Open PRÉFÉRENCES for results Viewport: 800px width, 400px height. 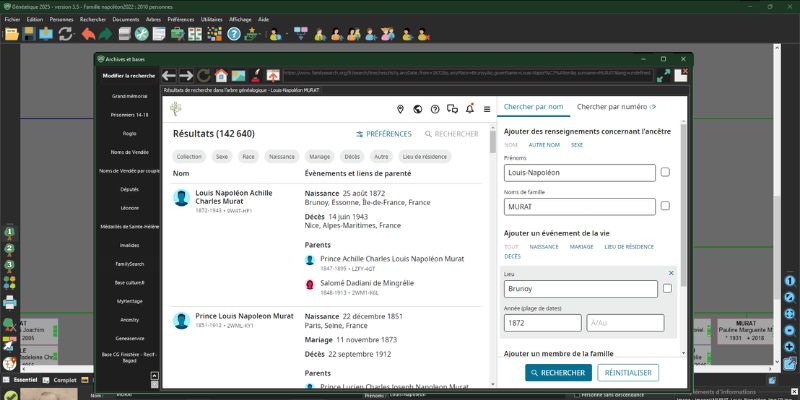tap(384, 134)
